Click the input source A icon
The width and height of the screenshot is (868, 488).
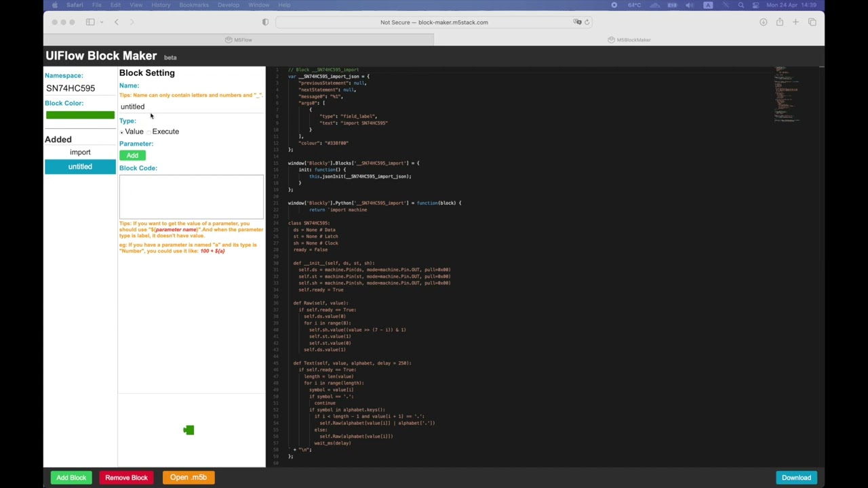pyautogui.click(x=708, y=5)
